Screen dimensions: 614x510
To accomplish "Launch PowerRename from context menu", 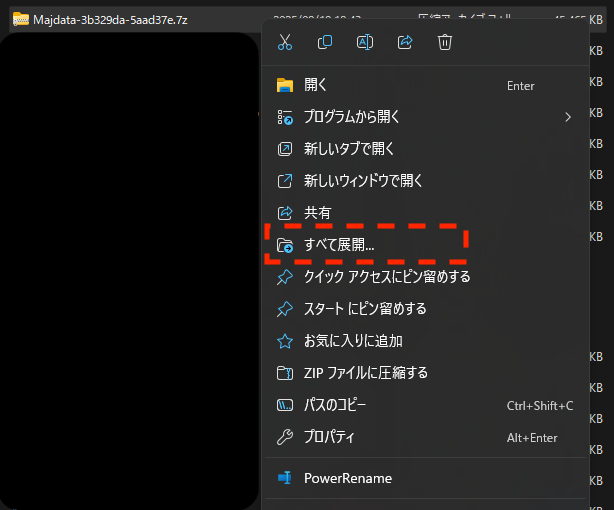I will (x=347, y=478).
